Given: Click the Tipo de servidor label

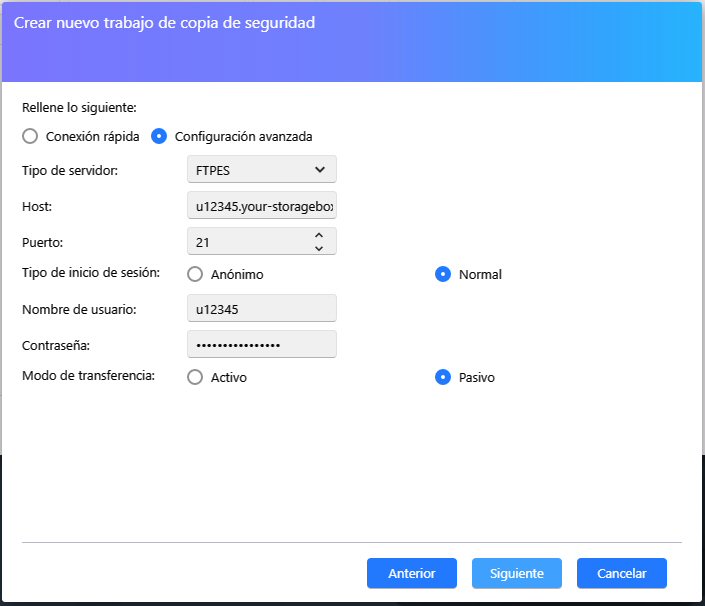Looking at the screenshot, I should [70, 170].
